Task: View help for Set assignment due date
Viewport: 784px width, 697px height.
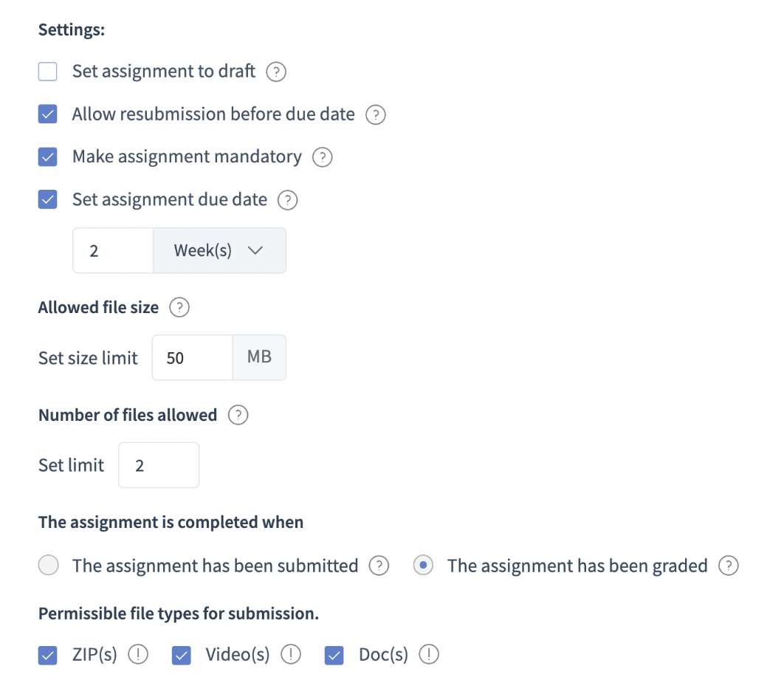Action: [x=287, y=199]
